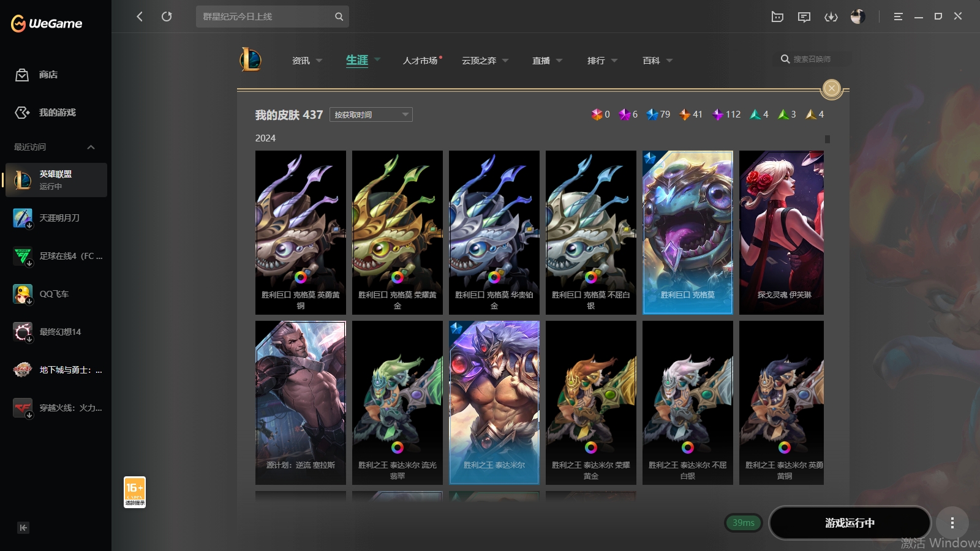The image size is (980, 551).
Task: Open the 云顶之弈 tab
Action: 479,61
